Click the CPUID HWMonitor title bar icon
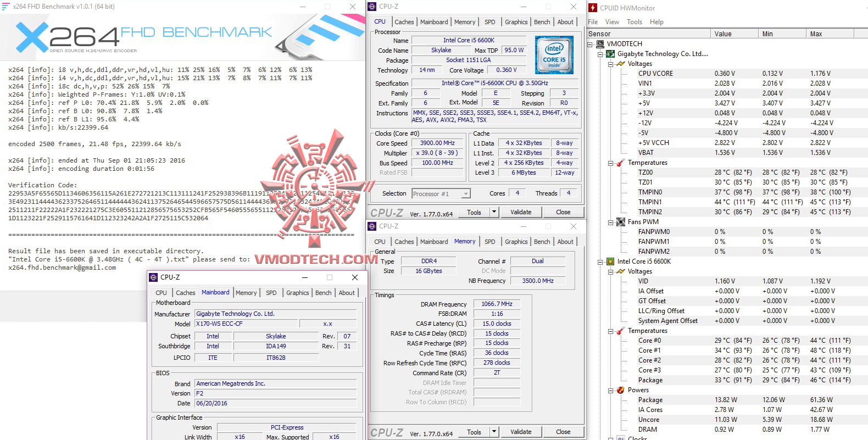Viewport: 868px width, 440px height. coord(593,8)
